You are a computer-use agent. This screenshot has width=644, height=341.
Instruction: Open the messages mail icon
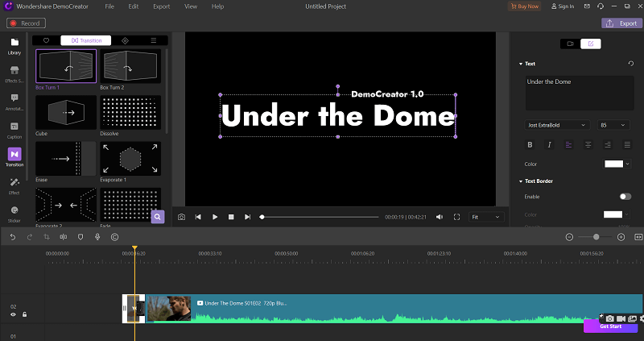588,6
